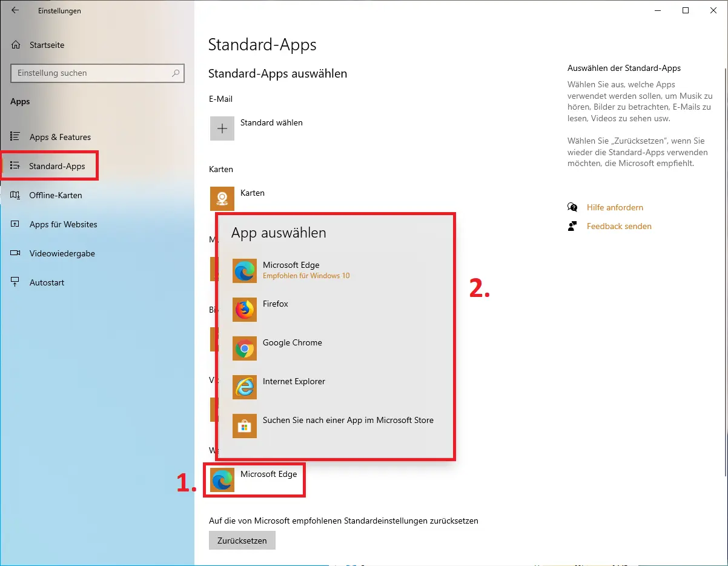Open current web browser Microsoft Edge selector
Image resolution: width=728 pixels, height=566 pixels.
tap(254, 479)
